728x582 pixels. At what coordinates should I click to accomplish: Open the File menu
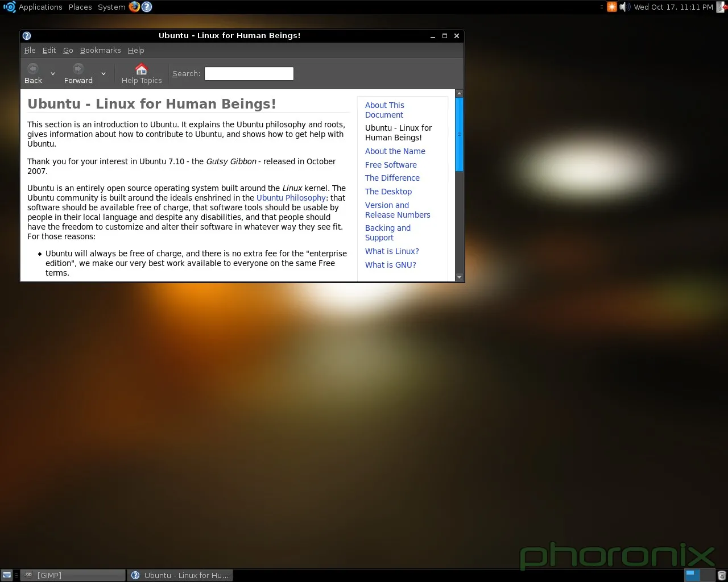[30, 50]
